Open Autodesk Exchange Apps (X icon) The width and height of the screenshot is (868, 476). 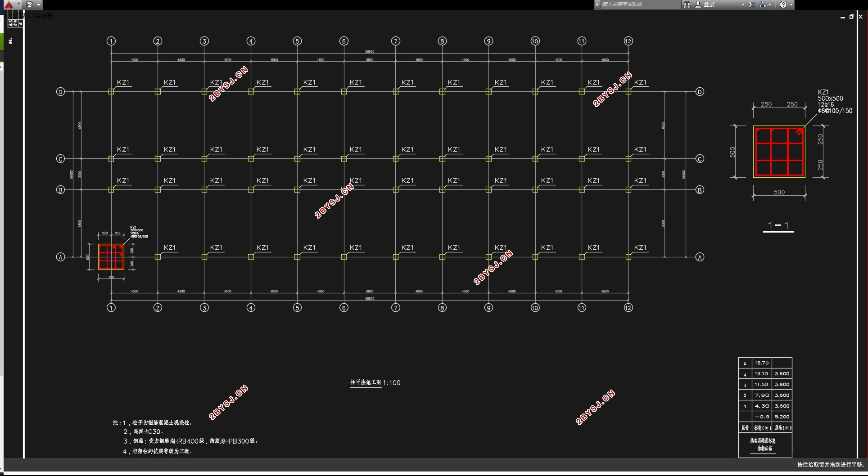[752, 4]
